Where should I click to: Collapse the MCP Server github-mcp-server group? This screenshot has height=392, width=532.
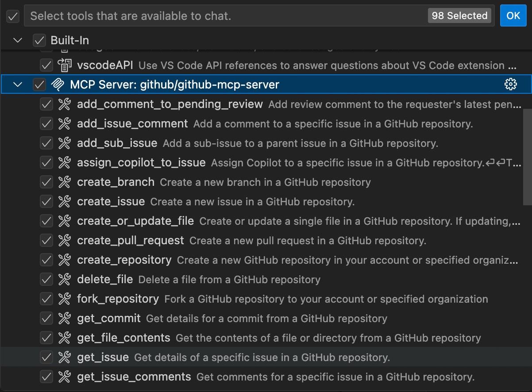[x=18, y=85]
